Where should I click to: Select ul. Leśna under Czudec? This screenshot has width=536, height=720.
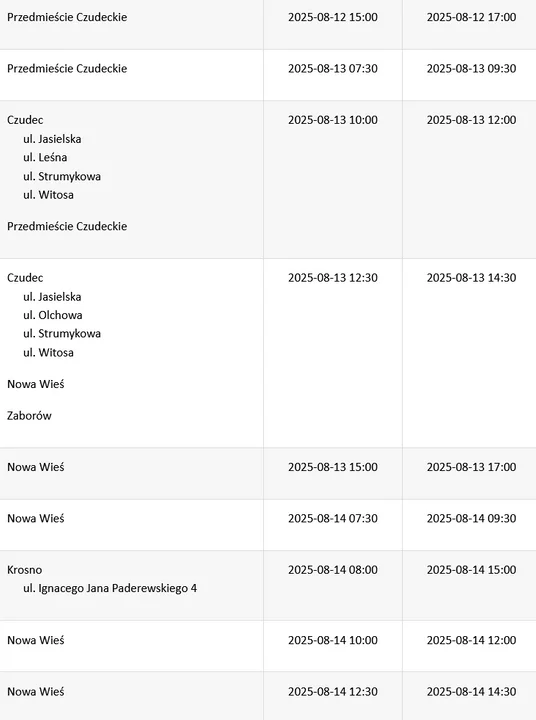[45, 158]
